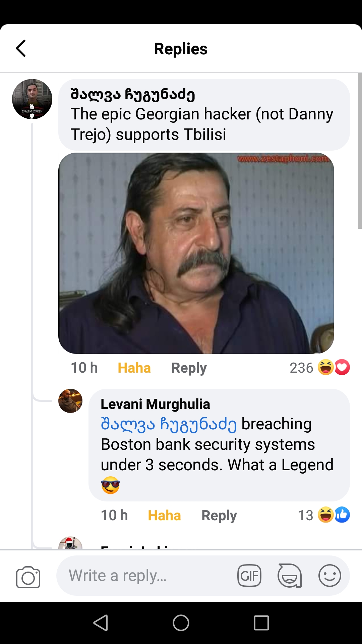
Task: Open Levani Murghulia's profile name link
Action: coord(155,404)
